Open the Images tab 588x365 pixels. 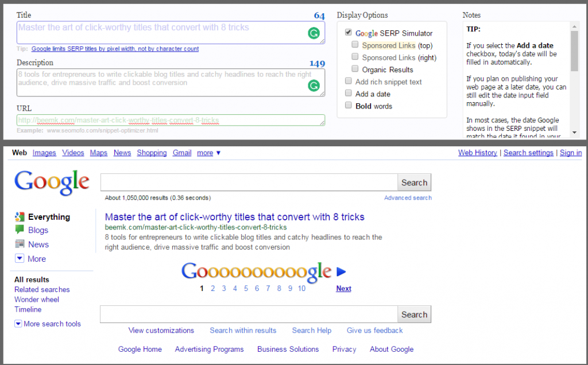click(x=44, y=153)
